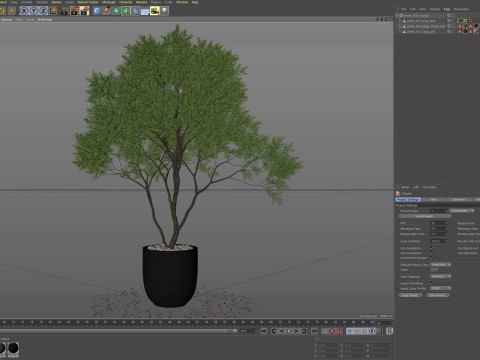Toggle the Y axis lock

[34, 11]
